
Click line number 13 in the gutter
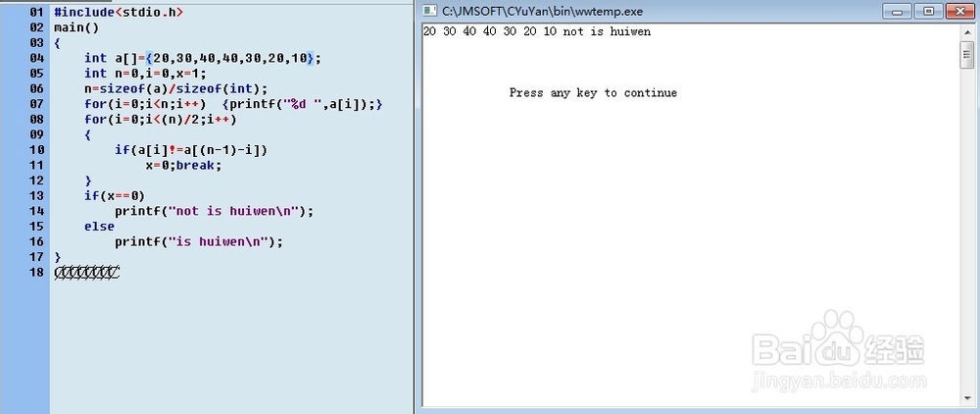37,196
